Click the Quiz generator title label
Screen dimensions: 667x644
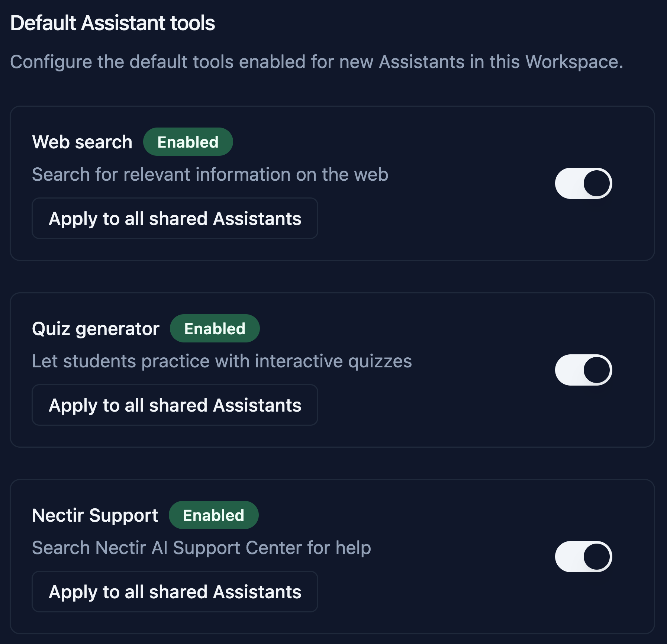[96, 328]
